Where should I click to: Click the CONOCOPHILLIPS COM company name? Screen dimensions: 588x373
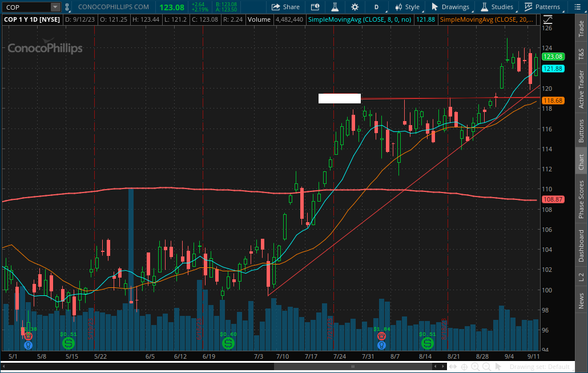(x=113, y=7)
